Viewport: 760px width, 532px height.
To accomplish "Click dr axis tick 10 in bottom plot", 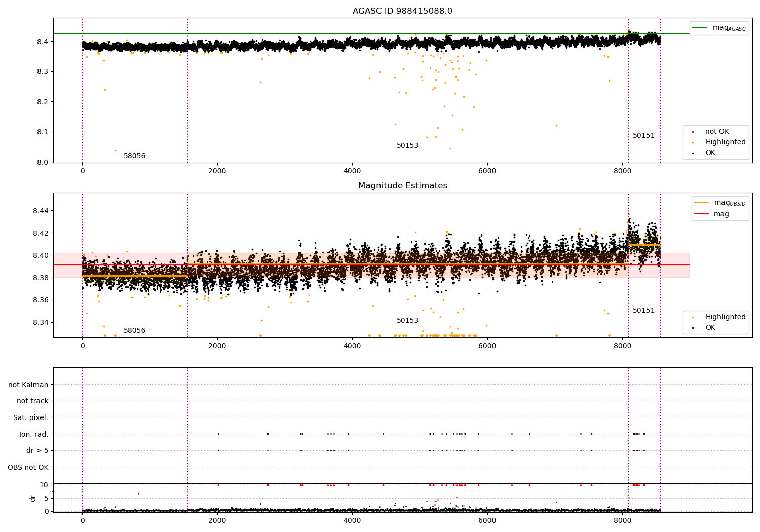I will [44, 485].
